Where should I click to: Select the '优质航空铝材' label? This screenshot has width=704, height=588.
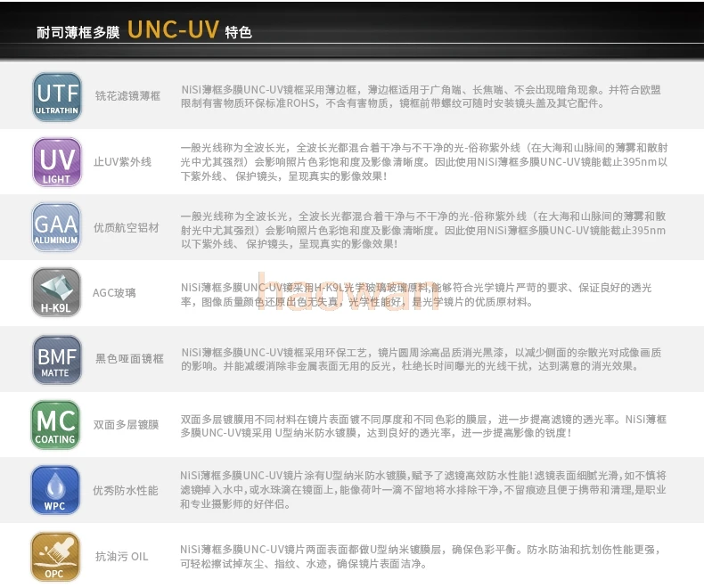coord(127,227)
